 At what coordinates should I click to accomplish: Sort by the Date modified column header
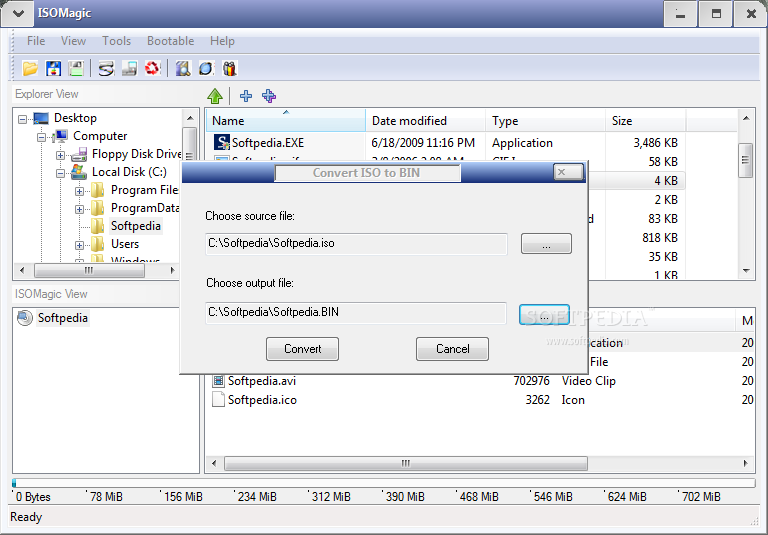(426, 121)
